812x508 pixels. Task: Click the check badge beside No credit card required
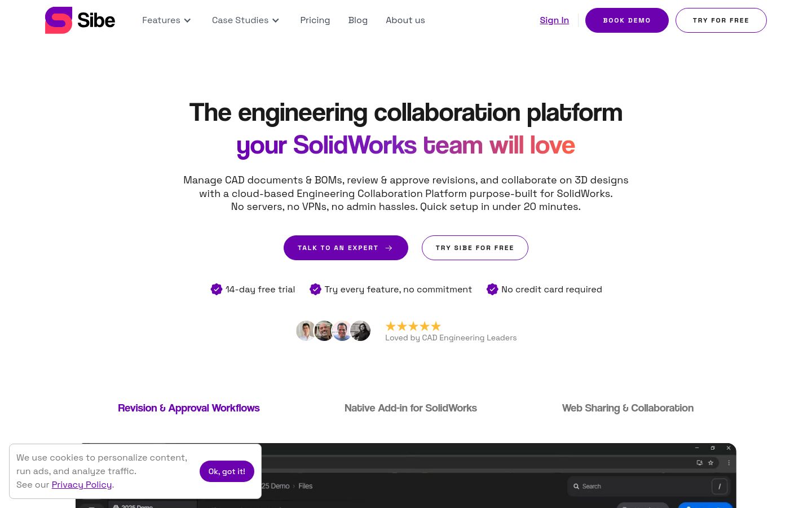[492, 290]
